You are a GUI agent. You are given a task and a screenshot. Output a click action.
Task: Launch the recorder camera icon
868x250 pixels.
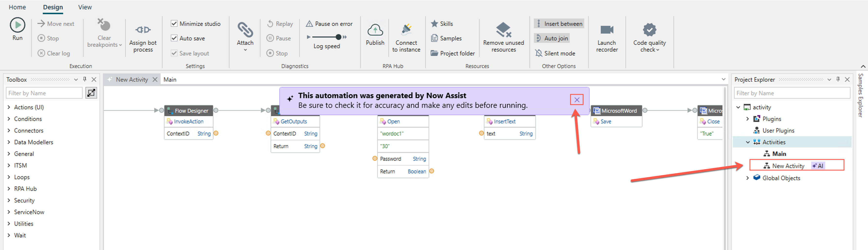pos(607,30)
